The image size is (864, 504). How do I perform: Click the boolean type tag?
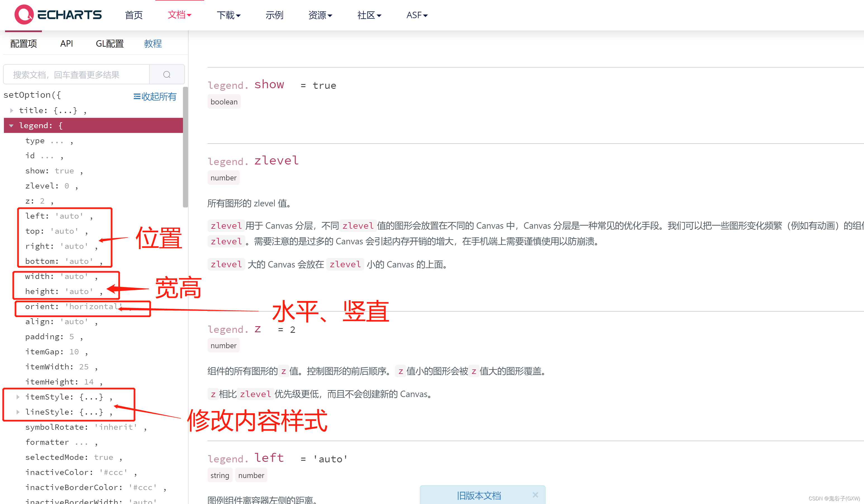224,102
